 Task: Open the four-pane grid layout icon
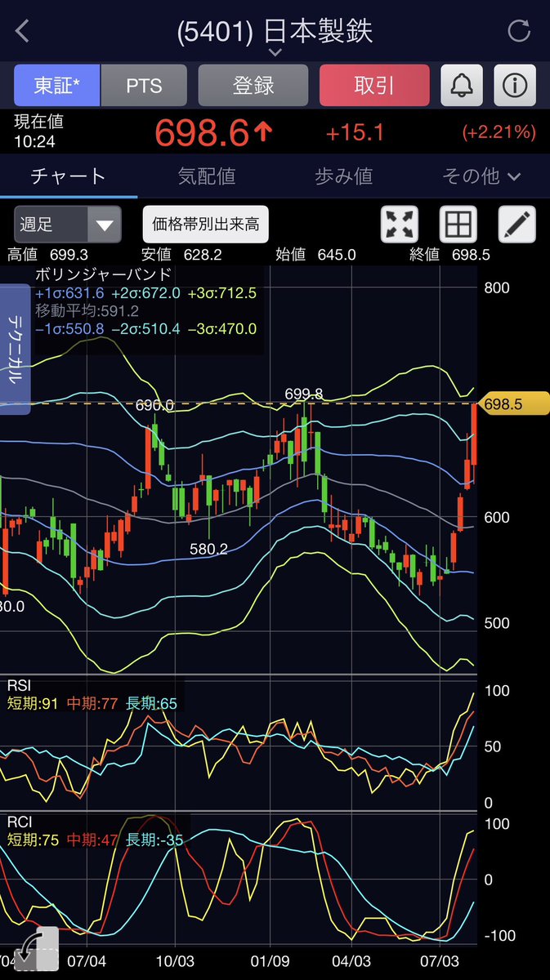click(x=458, y=223)
